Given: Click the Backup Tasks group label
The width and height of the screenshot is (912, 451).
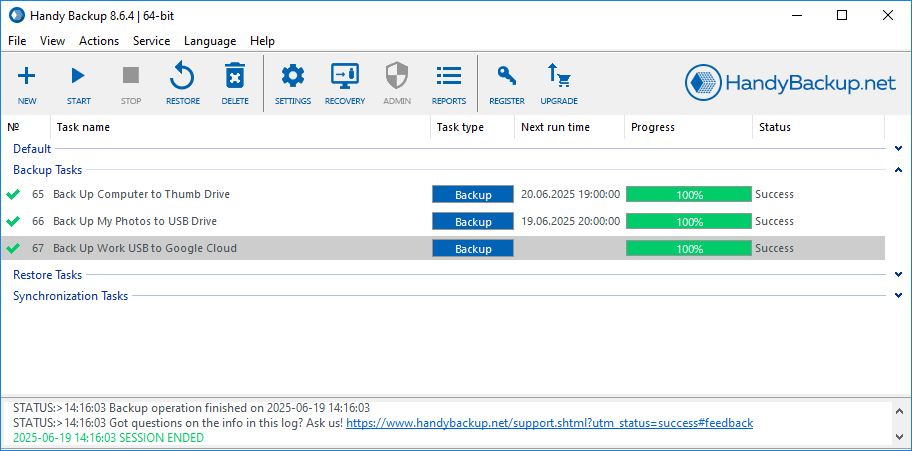Looking at the screenshot, I should (48, 170).
